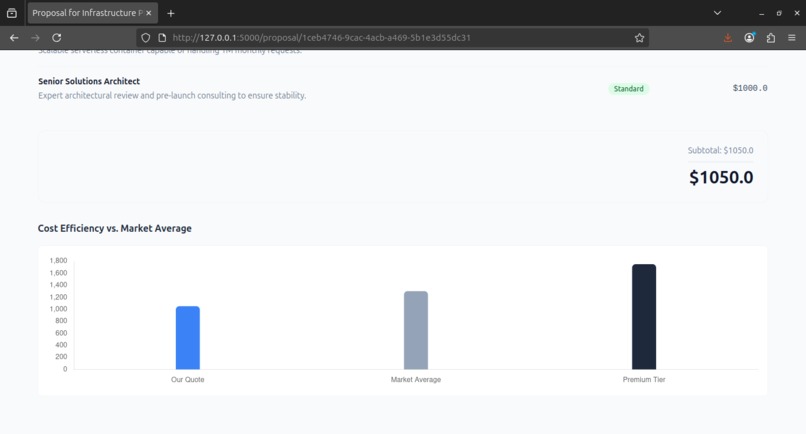Click the gray Market Average bar

pyautogui.click(x=416, y=330)
